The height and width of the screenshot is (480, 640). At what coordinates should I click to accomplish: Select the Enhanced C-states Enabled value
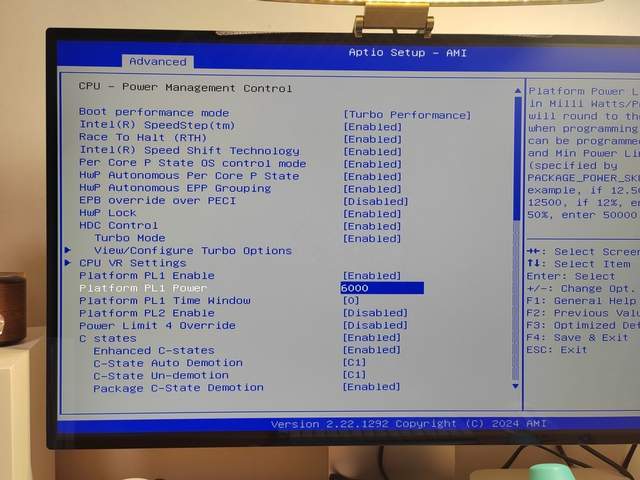(372, 350)
